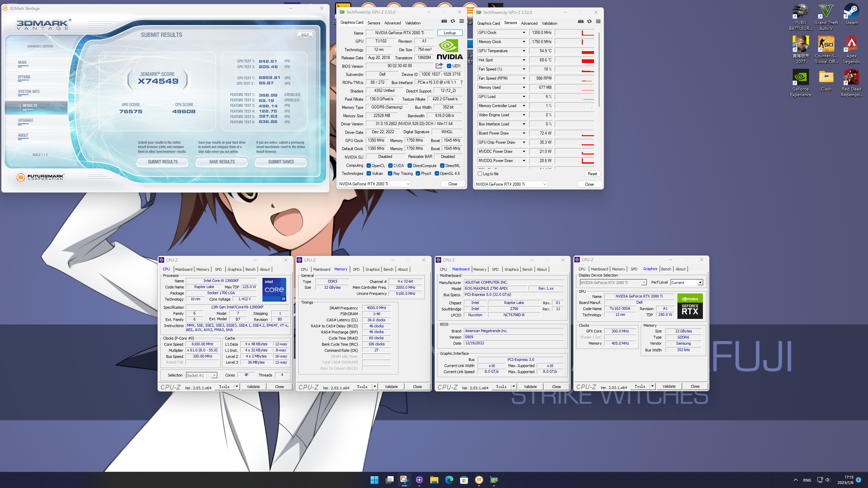Viewport: 868px width, 488px height.
Task: Select OPTIONS in 3DMark Vantage sidebar
Action: coord(24,77)
